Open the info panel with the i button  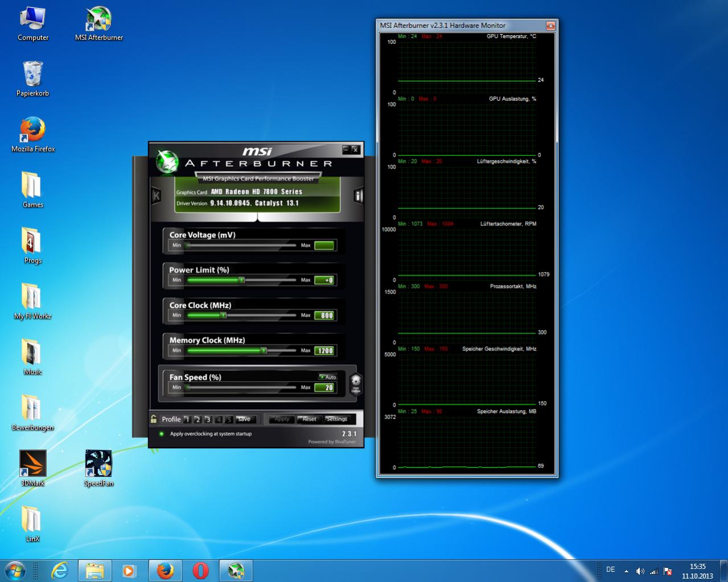pos(358,196)
